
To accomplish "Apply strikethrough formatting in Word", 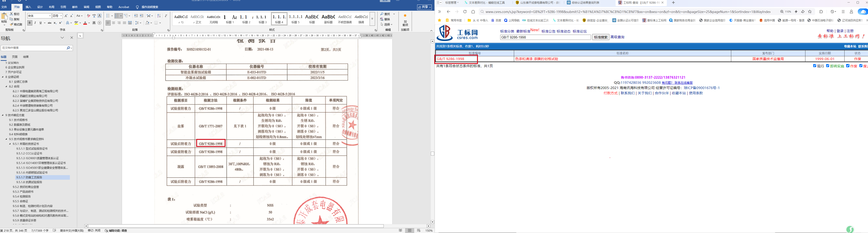I will pos(50,23).
